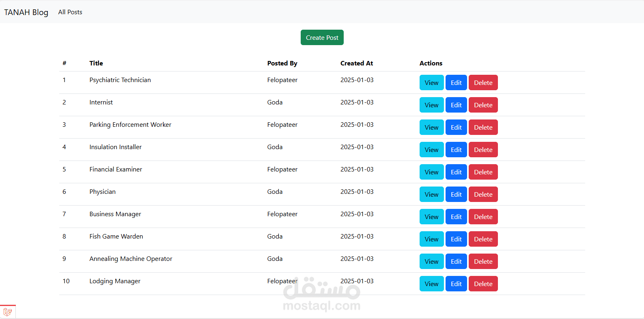Edit the Internist post
Viewport: 644px width, 319px height.
coord(456,105)
